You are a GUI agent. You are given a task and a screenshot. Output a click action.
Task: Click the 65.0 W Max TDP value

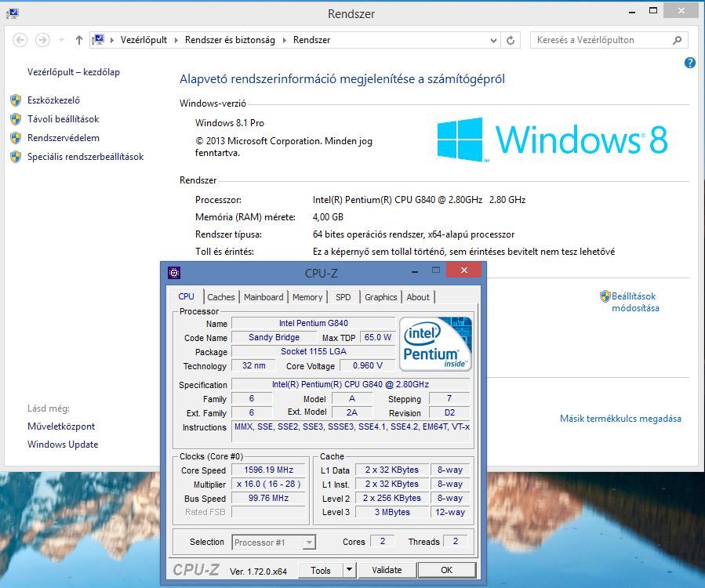tap(378, 337)
